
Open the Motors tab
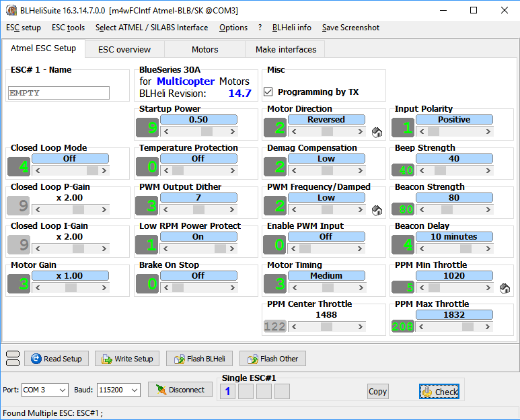(205, 49)
